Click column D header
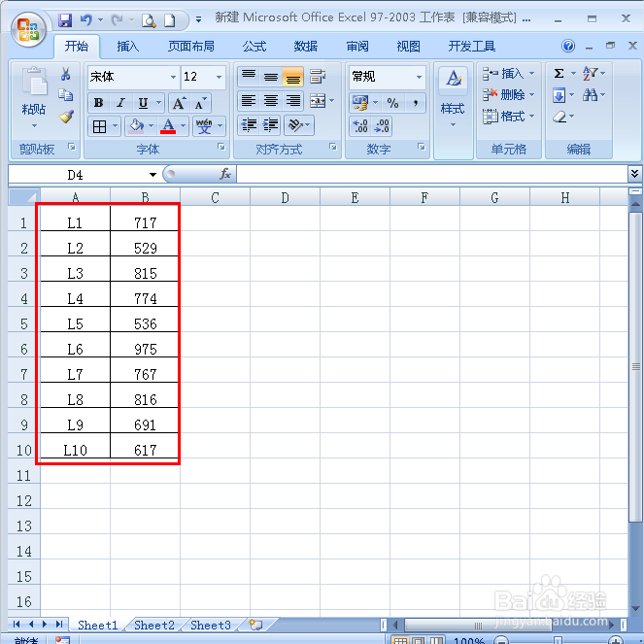The image size is (644, 644). click(285, 197)
